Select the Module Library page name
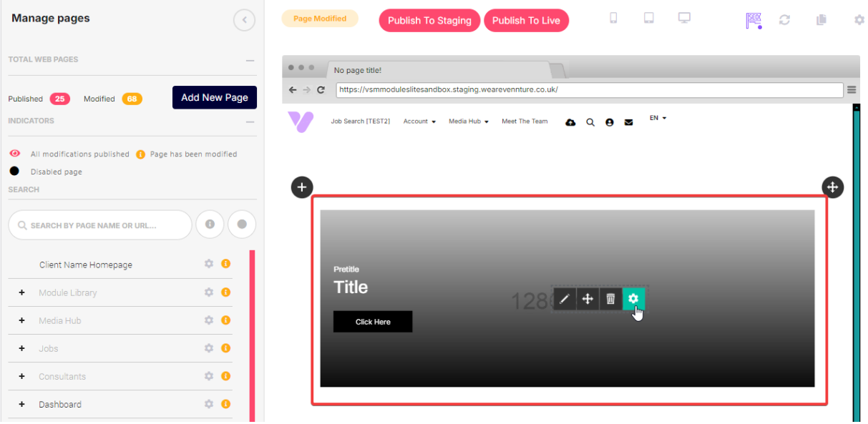 point(68,292)
